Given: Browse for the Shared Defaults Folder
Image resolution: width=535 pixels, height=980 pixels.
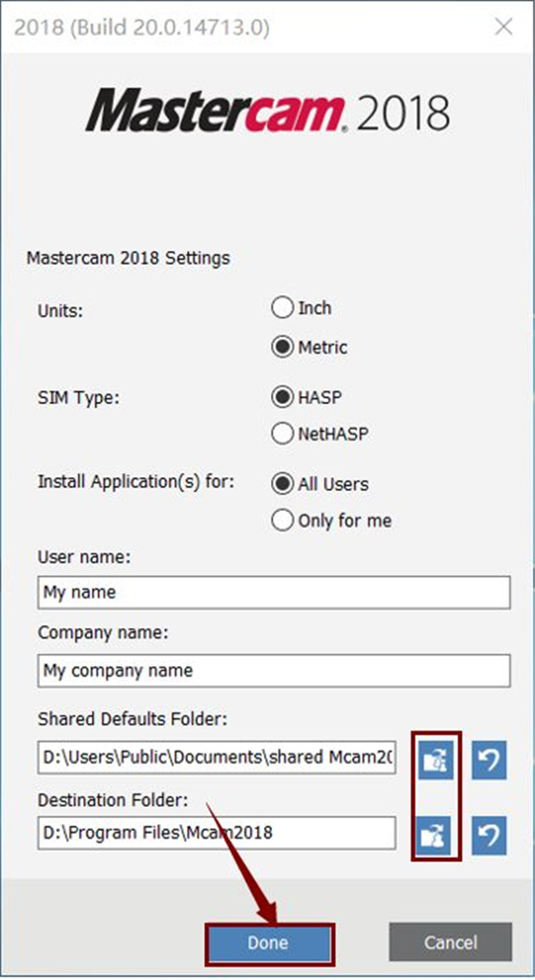Looking at the screenshot, I should pyautogui.click(x=435, y=760).
